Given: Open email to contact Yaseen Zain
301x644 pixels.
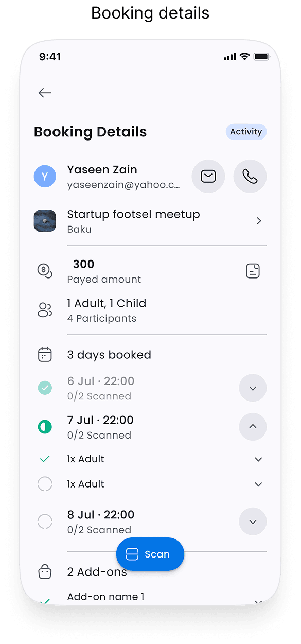Looking at the screenshot, I should pyautogui.click(x=208, y=176).
